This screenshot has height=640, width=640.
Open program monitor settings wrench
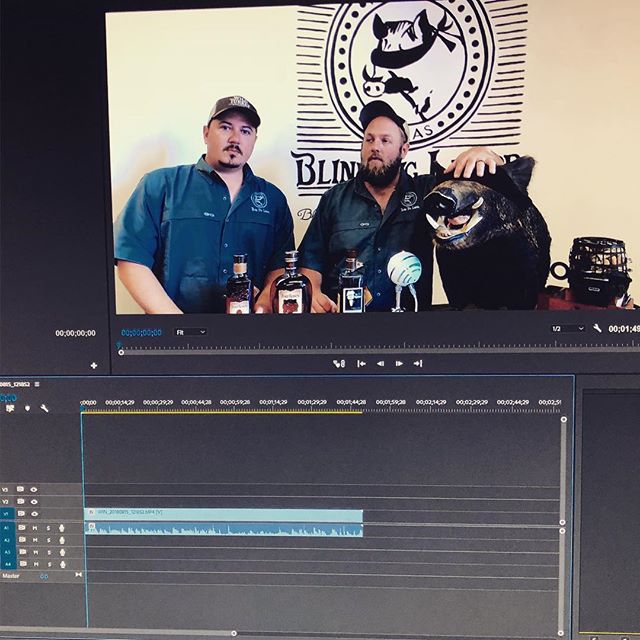click(x=597, y=328)
